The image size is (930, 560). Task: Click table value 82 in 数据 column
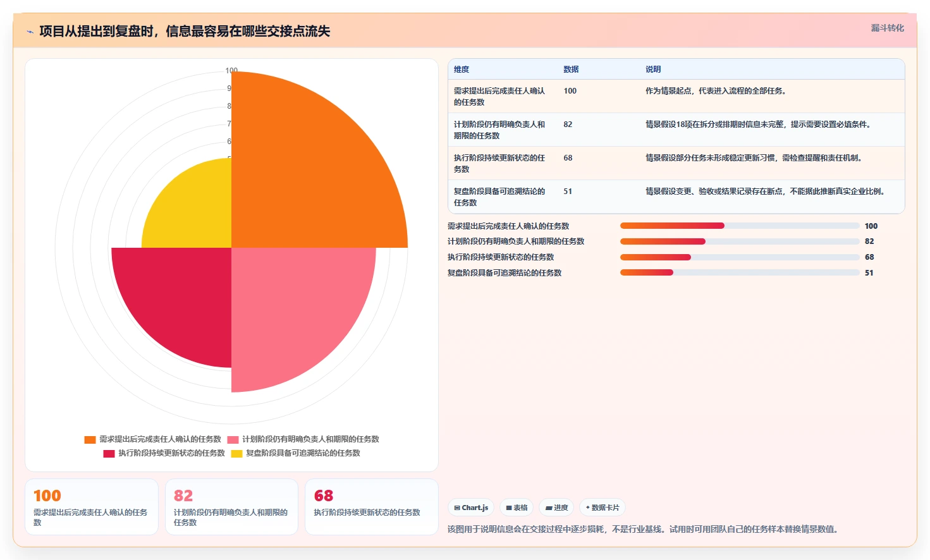(x=568, y=125)
